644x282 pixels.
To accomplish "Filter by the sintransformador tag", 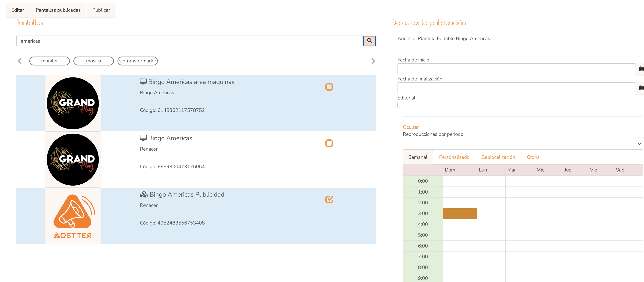I will [137, 61].
